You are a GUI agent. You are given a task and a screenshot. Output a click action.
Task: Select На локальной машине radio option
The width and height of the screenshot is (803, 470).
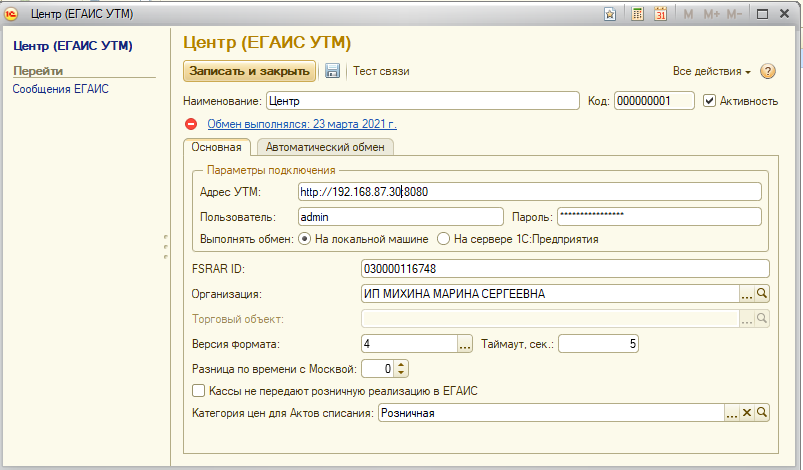(304, 239)
